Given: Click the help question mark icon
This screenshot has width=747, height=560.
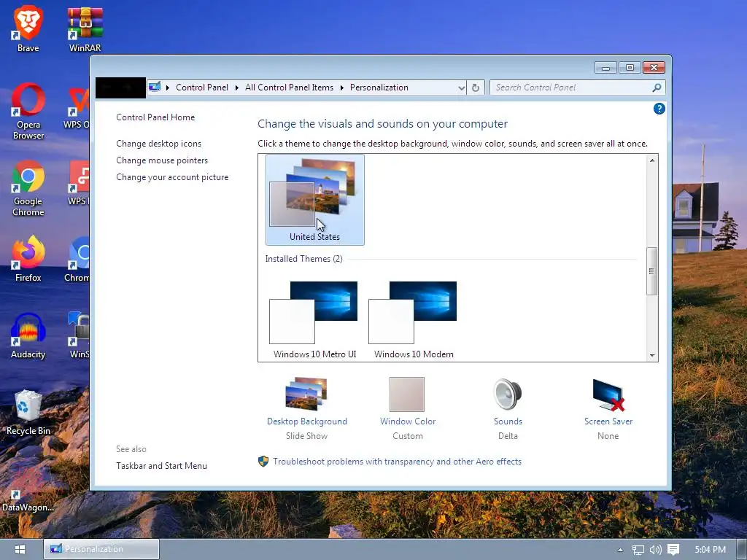Looking at the screenshot, I should tap(659, 109).
